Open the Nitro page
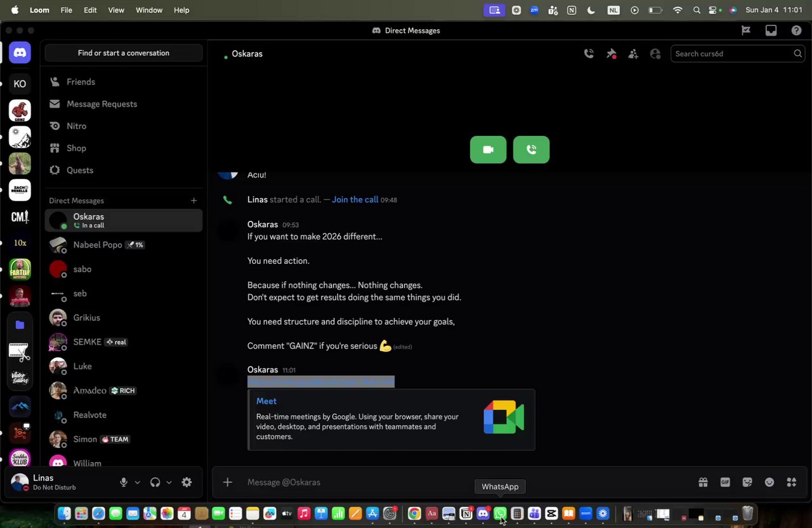The image size is (812, 528). [124, 126]
